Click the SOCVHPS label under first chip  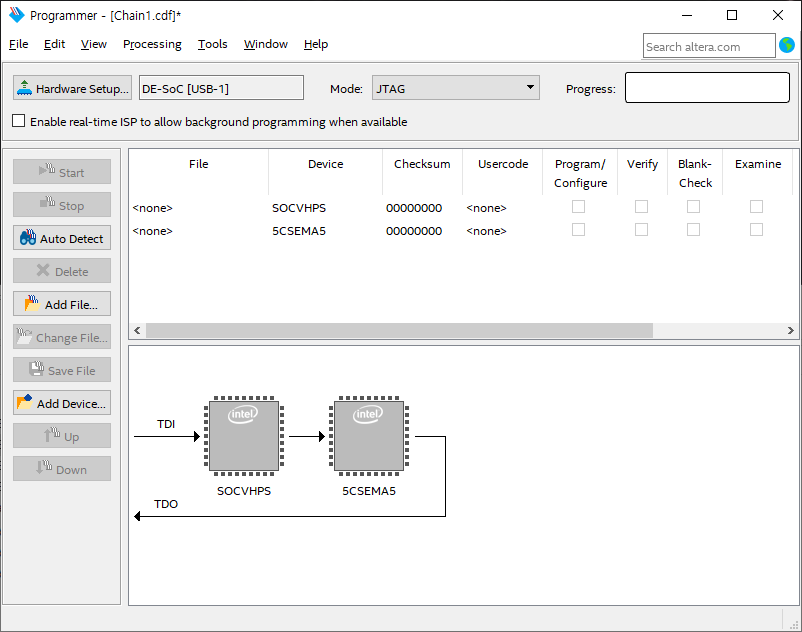pos(244,490)
